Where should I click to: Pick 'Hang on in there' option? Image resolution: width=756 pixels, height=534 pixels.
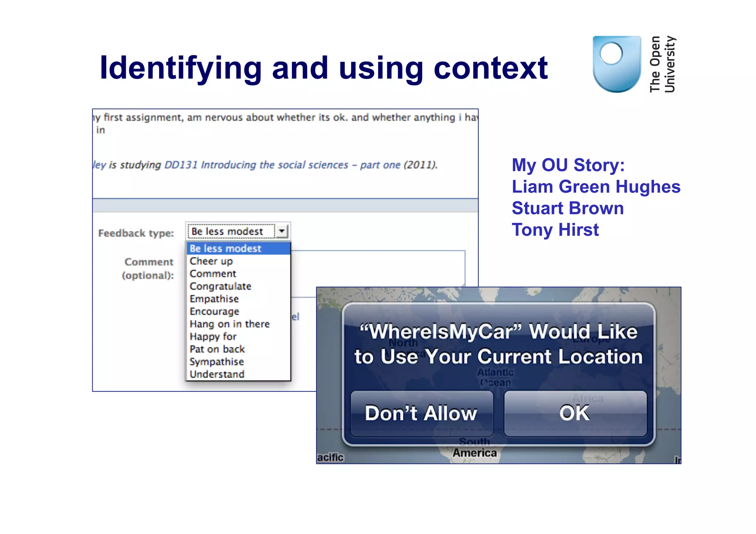238,324
